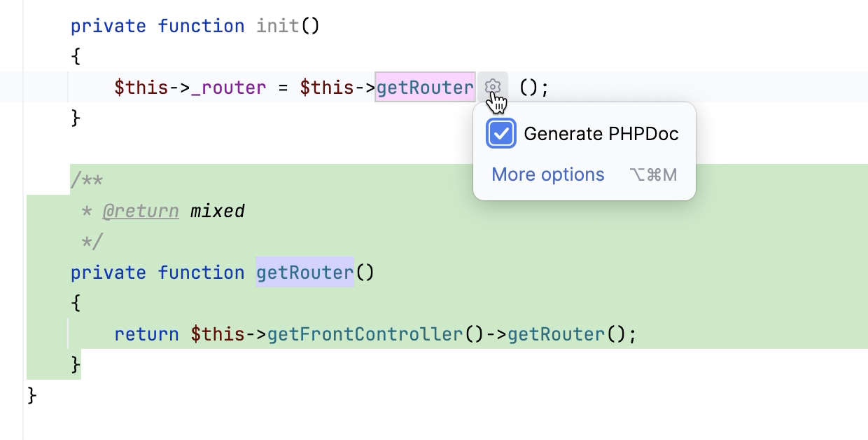Screen dimensions: 868x440
Task: Click the function keyword before getRouter declaration
Action: coord(201,273)
